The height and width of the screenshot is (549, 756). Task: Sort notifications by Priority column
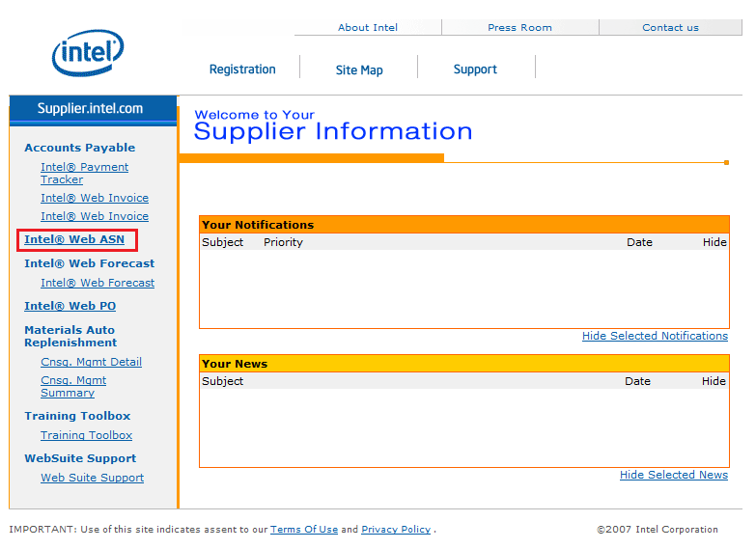click(283, 242)
